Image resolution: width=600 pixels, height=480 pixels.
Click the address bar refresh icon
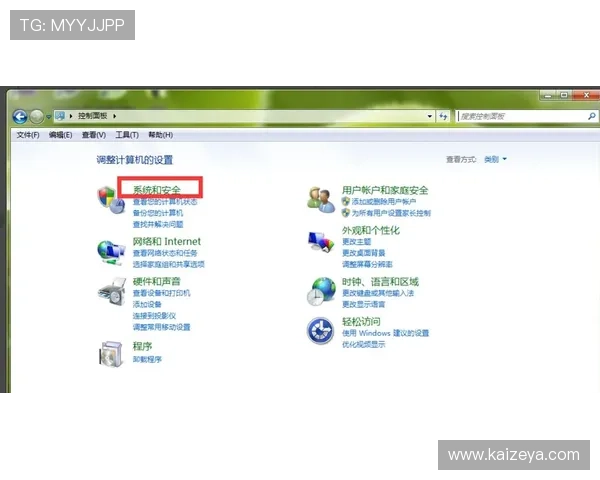pyautogui.click(x=443, y=116)
